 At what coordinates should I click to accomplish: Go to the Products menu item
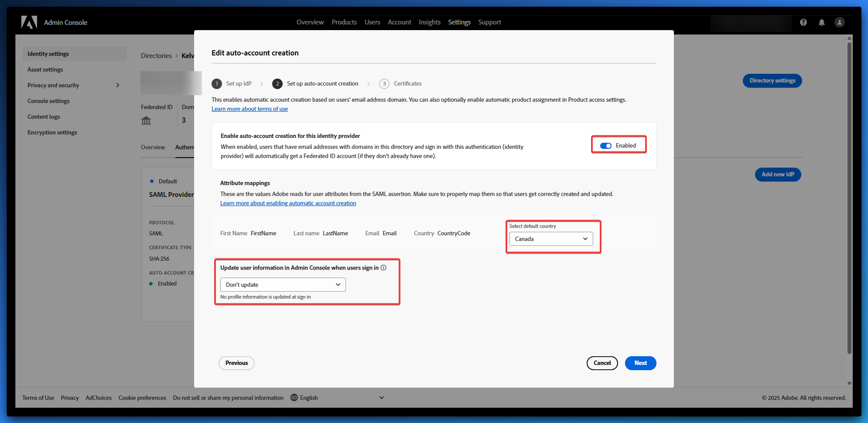[344, 22]
